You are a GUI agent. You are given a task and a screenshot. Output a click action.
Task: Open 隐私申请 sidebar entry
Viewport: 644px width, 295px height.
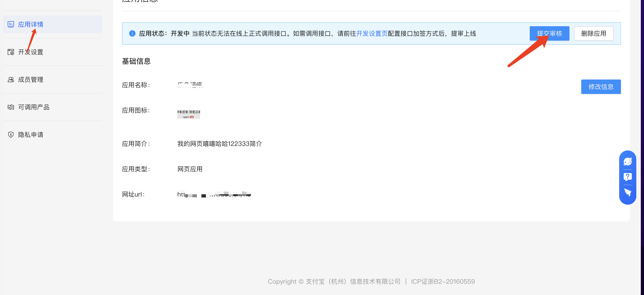coord(52,134)
